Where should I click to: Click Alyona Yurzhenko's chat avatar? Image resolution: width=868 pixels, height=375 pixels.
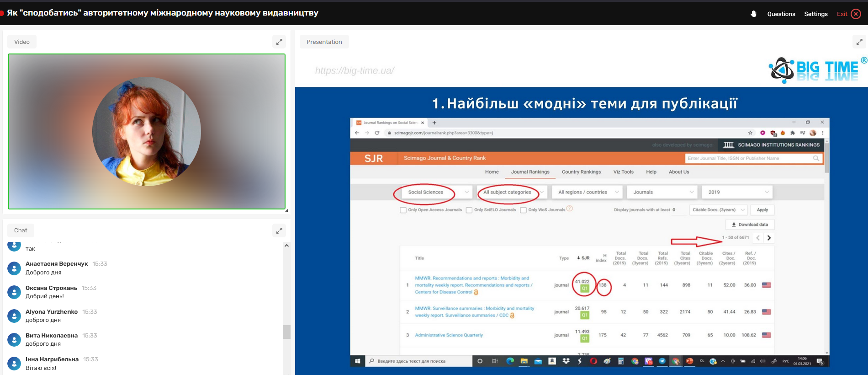14,316
